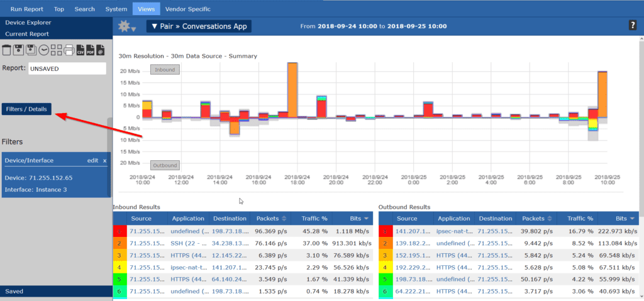Open destination link 12.145.22...
644x301 pixels.
point(229,255)
